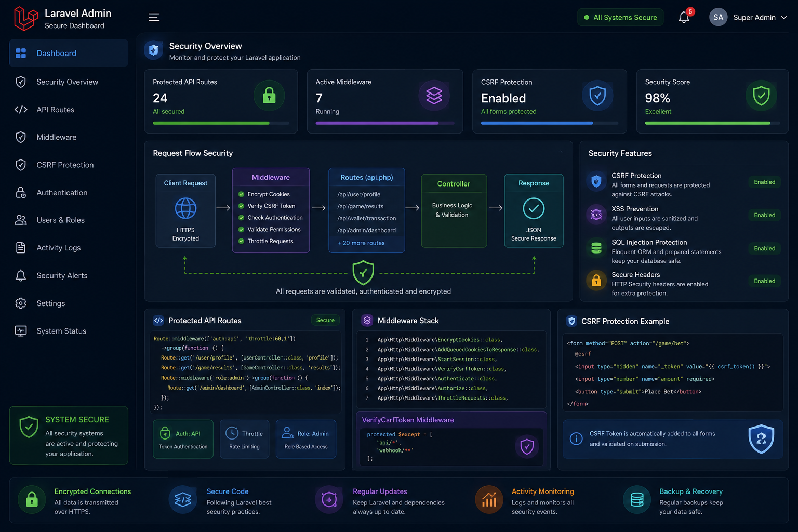
Task: Click the Security Score progress bar
Action: coord(712,123)
